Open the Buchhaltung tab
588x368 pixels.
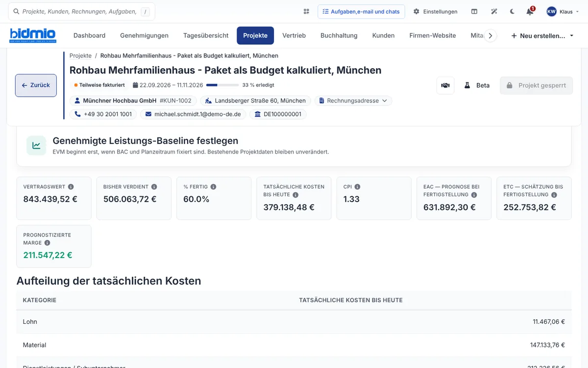339,35
